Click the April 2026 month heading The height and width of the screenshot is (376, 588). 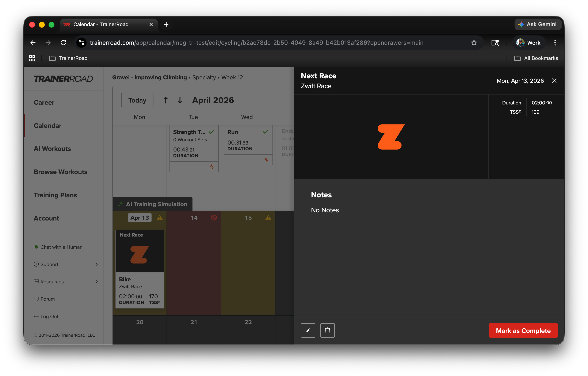point(213,100)
